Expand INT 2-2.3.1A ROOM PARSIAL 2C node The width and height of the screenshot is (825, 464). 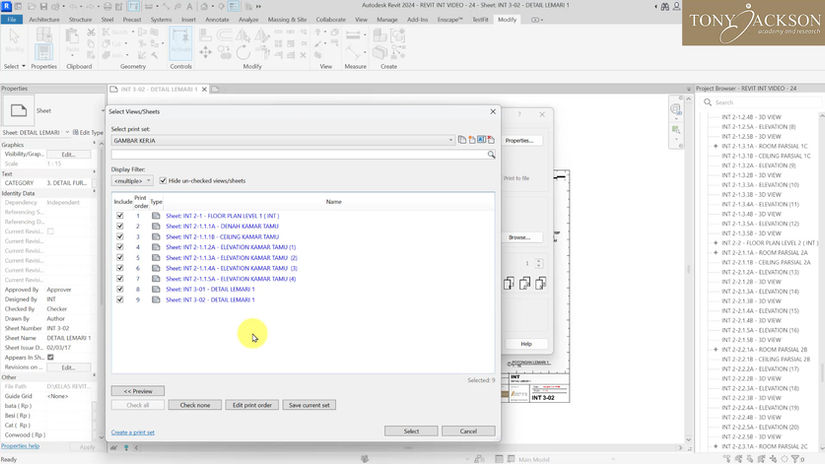(716, 446)
